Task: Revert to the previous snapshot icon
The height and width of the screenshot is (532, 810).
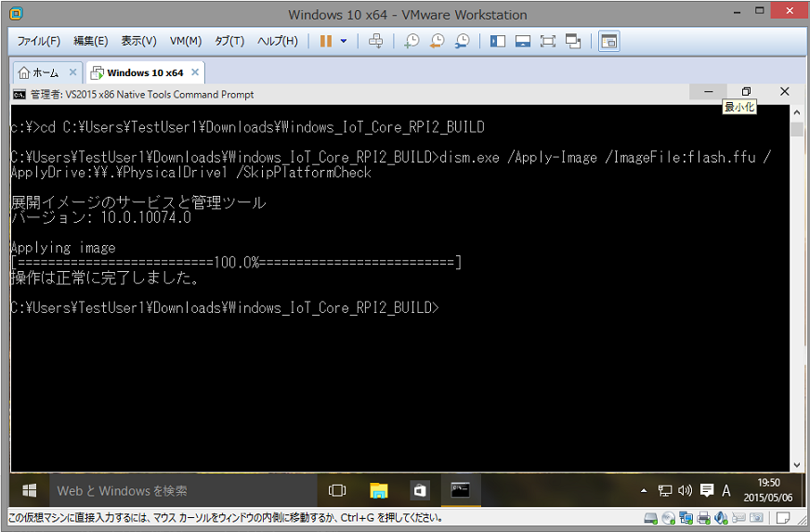Action: [x=437, y=41]
